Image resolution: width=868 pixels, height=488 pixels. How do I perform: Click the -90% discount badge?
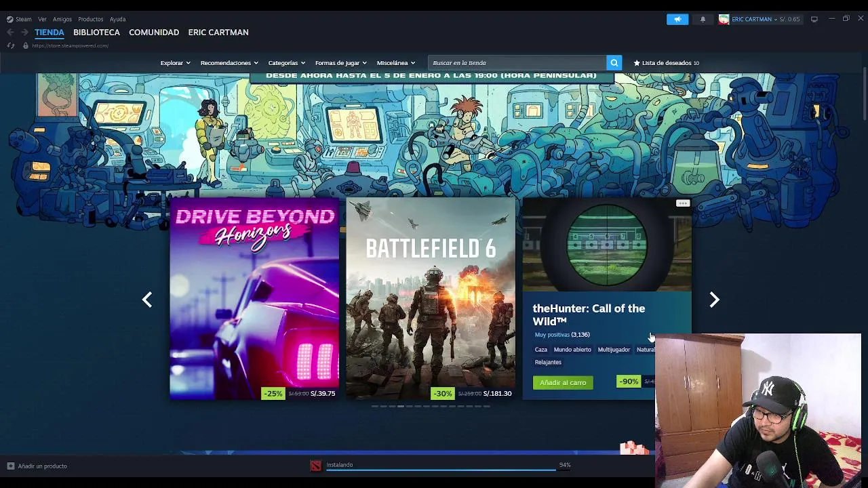coord(629,382)
